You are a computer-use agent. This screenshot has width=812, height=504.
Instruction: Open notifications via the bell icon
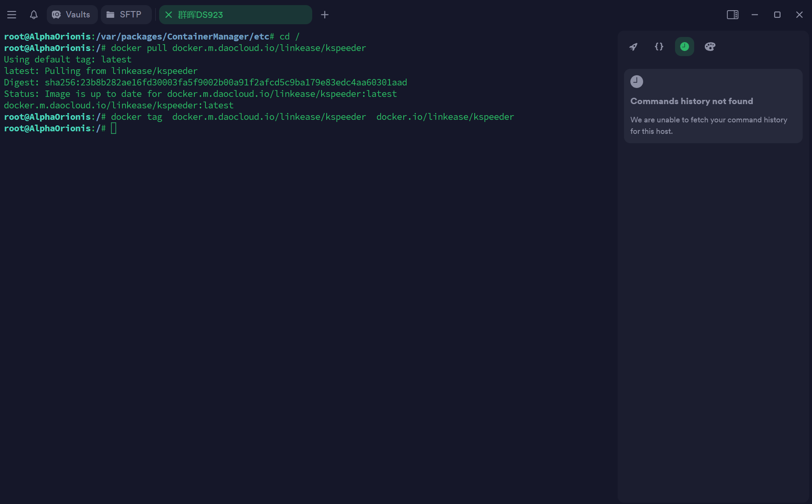(34, 14)
